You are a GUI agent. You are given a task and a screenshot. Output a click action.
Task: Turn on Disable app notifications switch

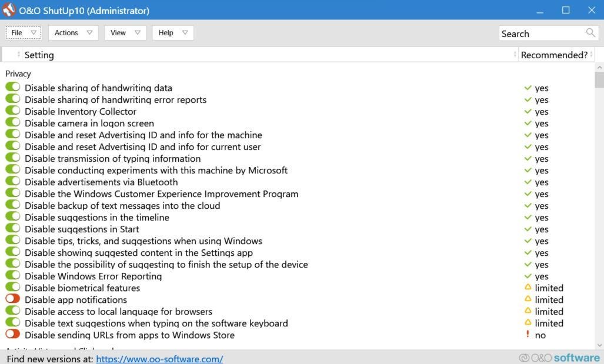point(13,299)
